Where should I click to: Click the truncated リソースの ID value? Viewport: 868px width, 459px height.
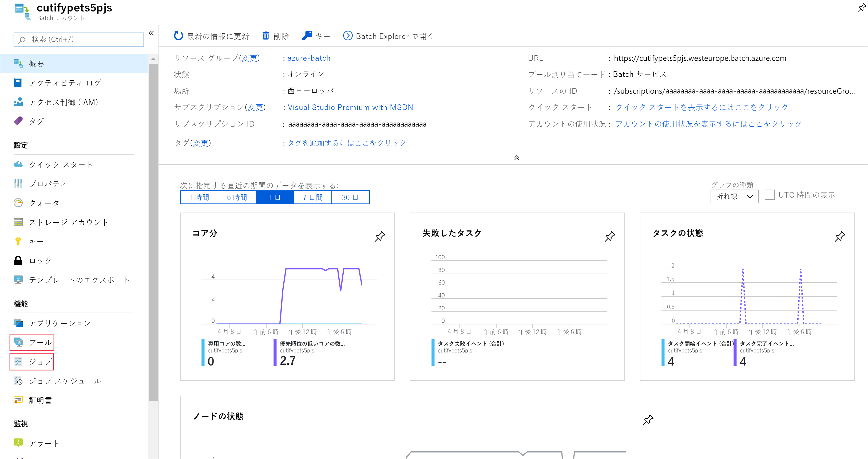point(734,91)
